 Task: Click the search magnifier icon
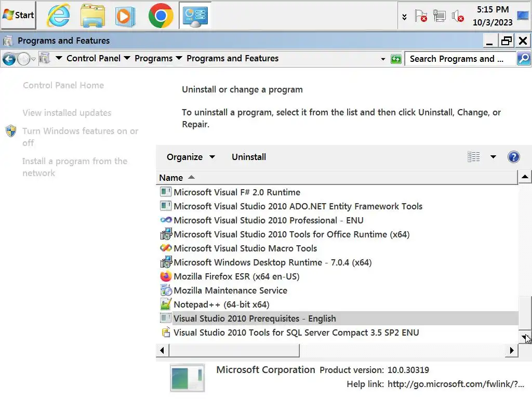click(x=524, y=59)
